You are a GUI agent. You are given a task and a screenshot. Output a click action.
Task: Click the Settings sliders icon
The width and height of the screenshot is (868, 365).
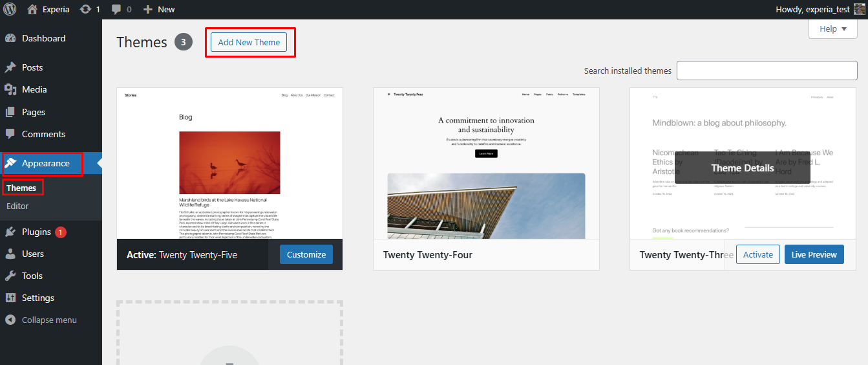[10, 298]
